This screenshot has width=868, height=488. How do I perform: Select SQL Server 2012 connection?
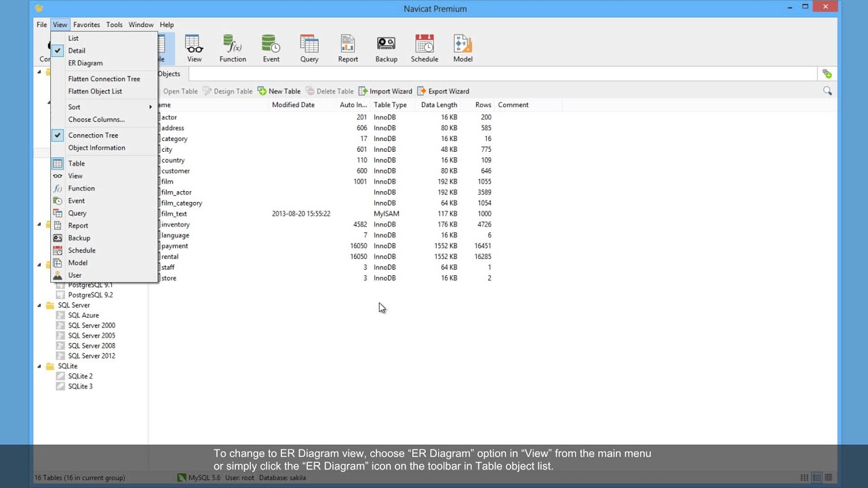(92, 356)
